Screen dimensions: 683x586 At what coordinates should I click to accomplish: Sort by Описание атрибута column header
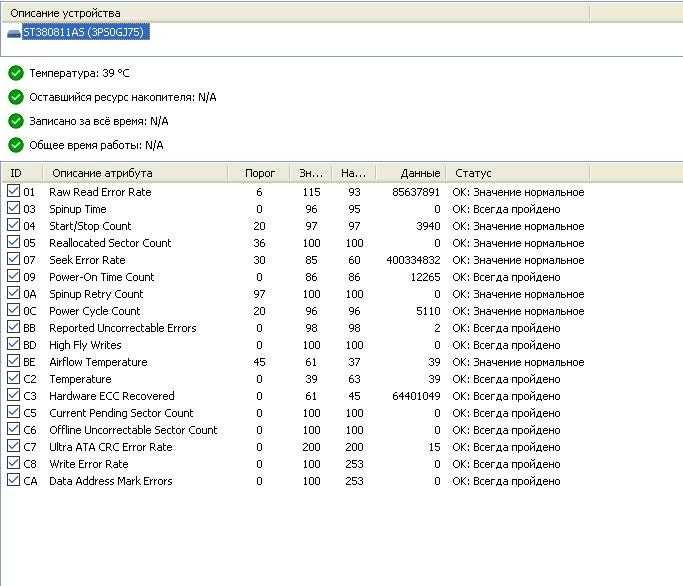point(135,173)
